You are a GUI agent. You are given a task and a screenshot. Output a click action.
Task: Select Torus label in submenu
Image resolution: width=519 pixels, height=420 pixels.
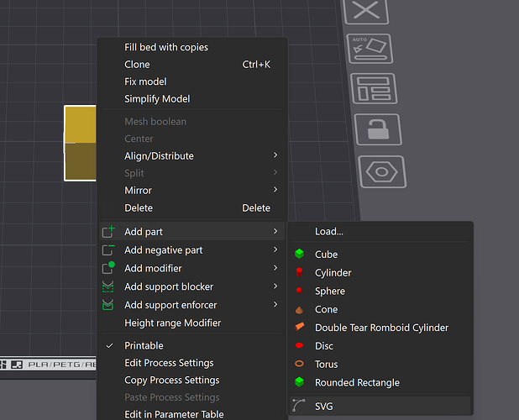click(326, 364)
